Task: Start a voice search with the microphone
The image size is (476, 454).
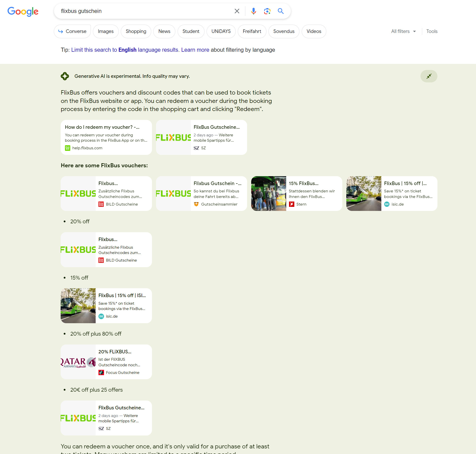Action: pos(253,11)
